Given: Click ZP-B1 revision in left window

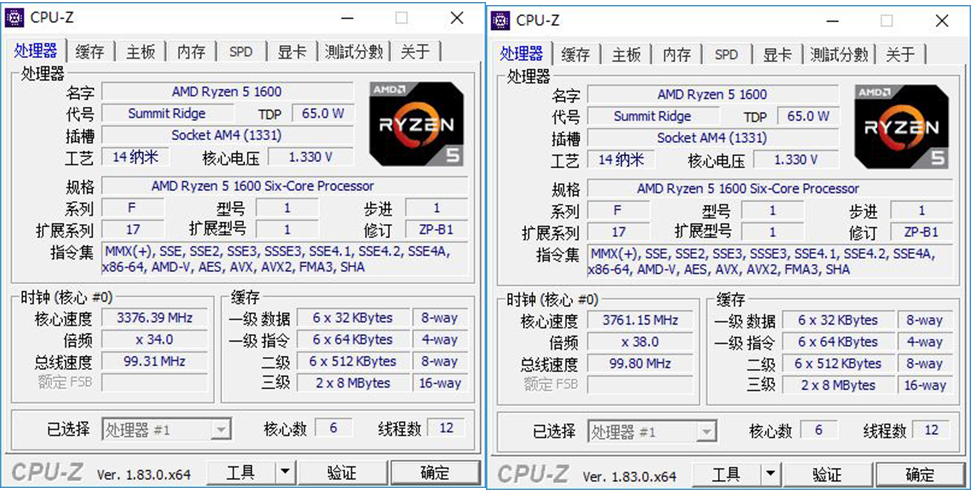Looking at the screenshot, I should [436, 229].
